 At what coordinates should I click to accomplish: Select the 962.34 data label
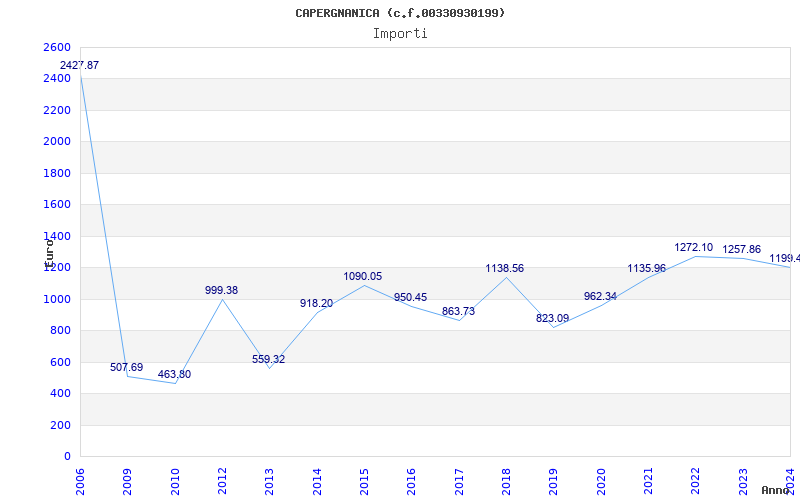[x=600, y=296]
